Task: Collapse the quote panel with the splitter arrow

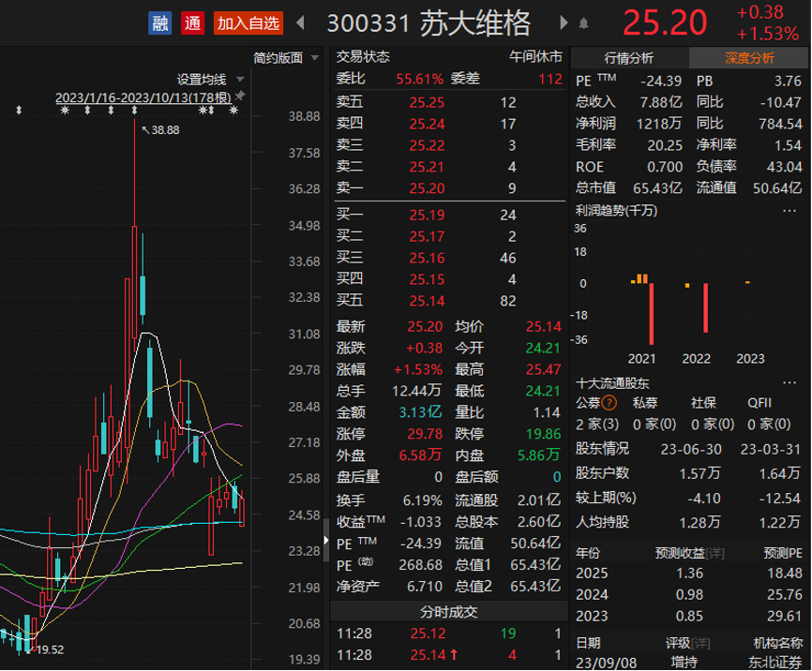Action: (325, 540)
